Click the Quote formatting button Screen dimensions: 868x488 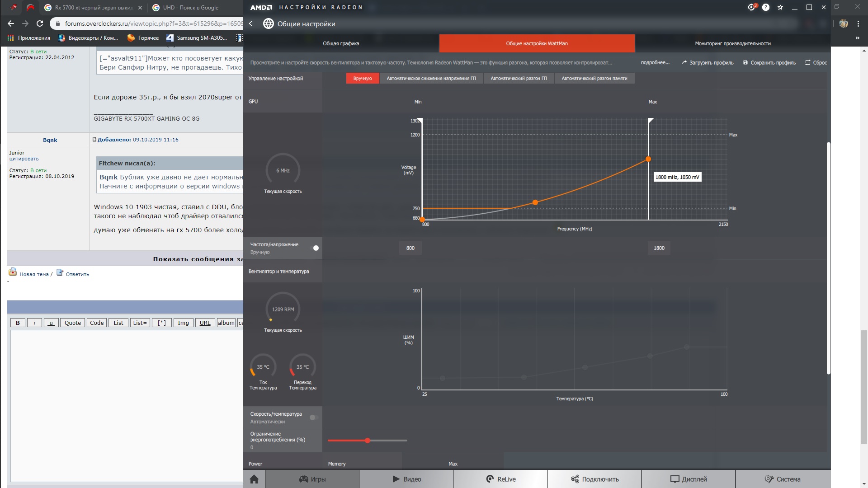[x=72, y=323]
